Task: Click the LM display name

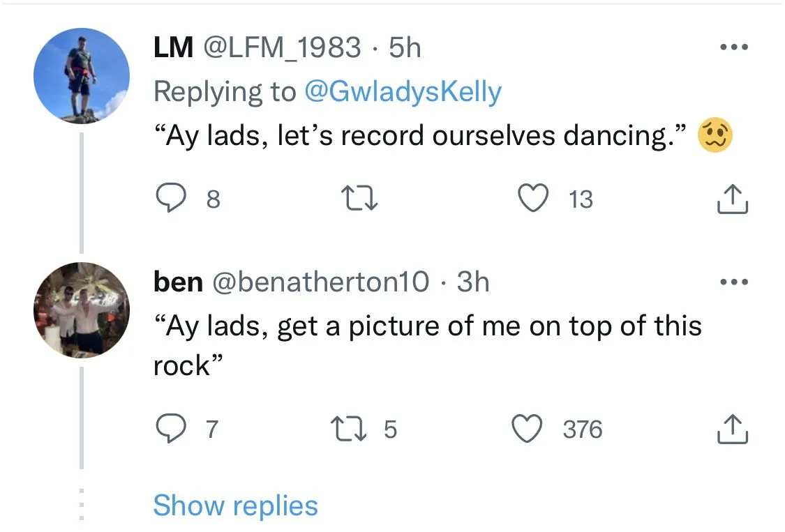Action: 173,47
